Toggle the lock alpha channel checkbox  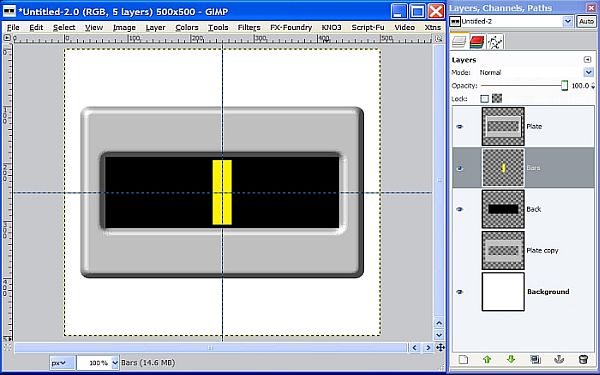pos(497,99)
